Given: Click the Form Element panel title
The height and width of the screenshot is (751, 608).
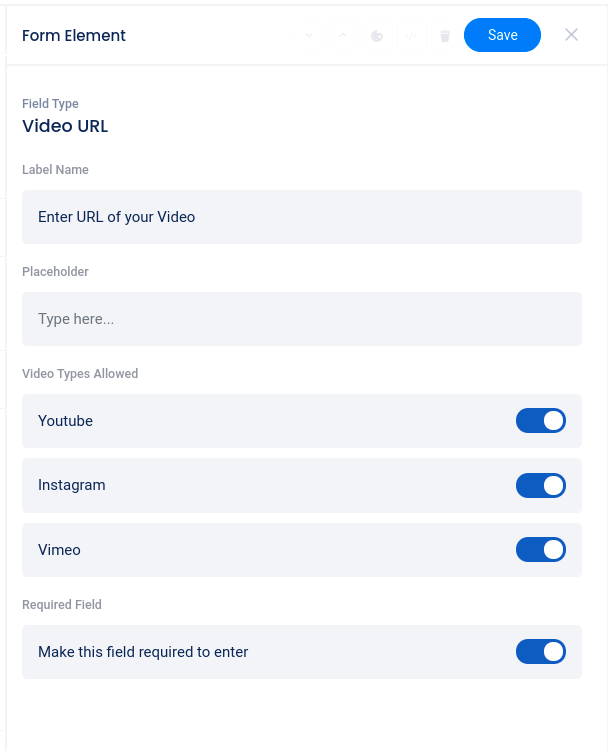Looking at the screenshot, I should [x=74, y=36].
